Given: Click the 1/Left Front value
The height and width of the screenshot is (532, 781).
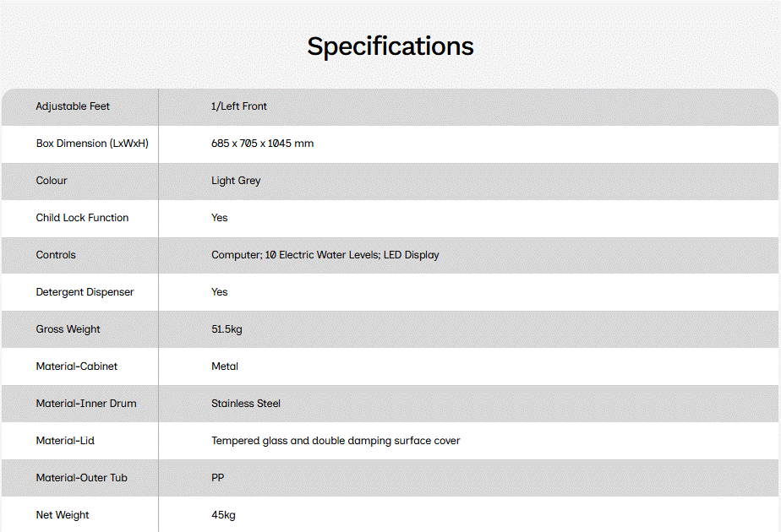Looking at the screenshot, I should pos(239,106).
